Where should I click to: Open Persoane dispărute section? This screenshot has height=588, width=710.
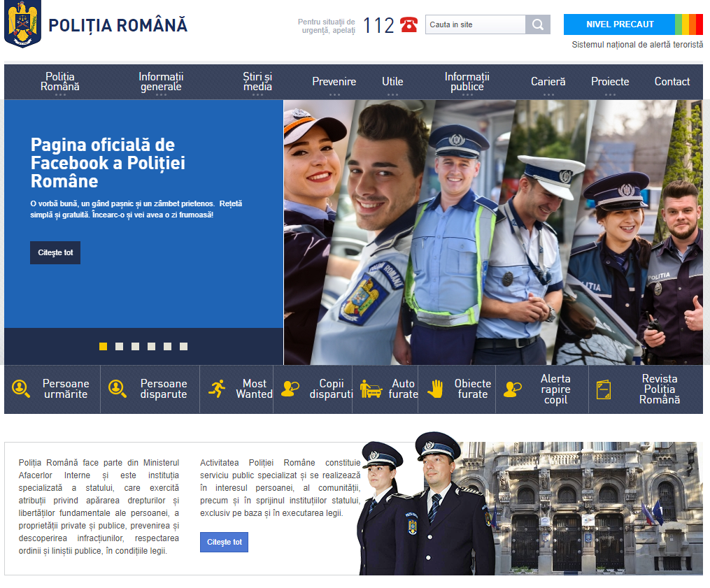164,389
